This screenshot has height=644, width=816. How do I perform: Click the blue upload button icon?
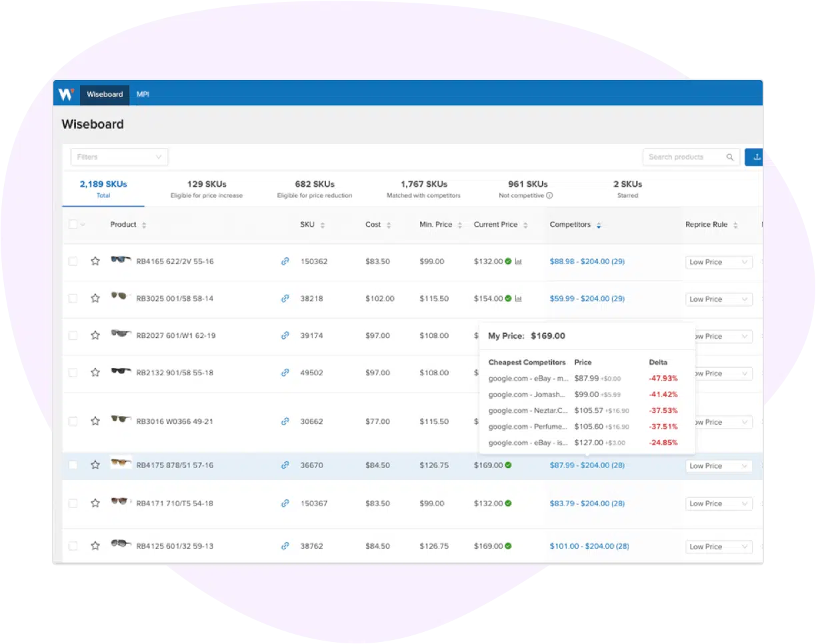[x=755, y=157]
